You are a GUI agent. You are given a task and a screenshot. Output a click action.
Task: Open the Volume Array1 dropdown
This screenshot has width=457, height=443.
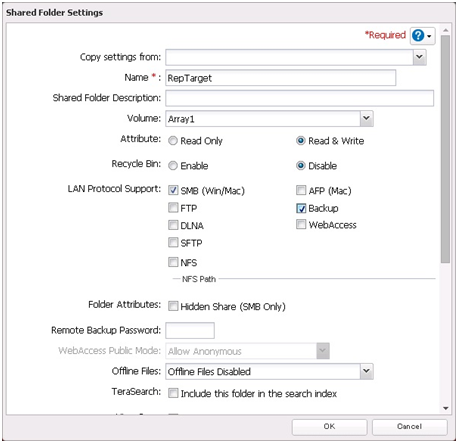pos(366,118)
